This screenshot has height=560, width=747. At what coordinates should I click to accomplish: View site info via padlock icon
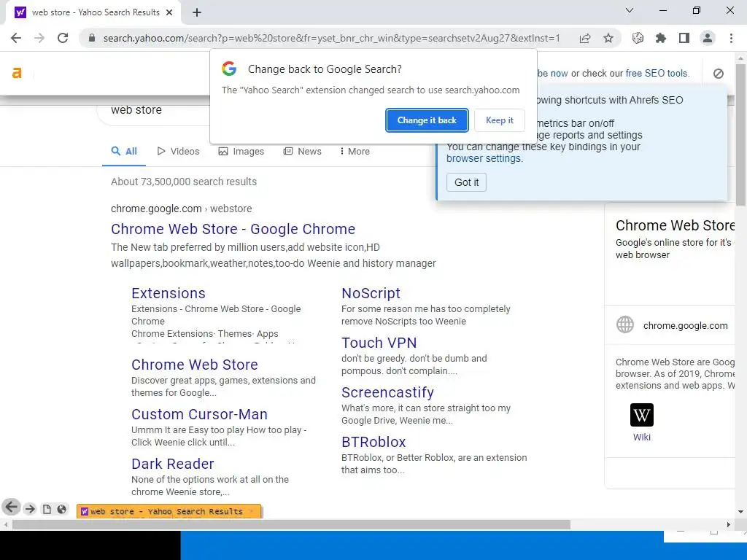click(x=92, y=38)
